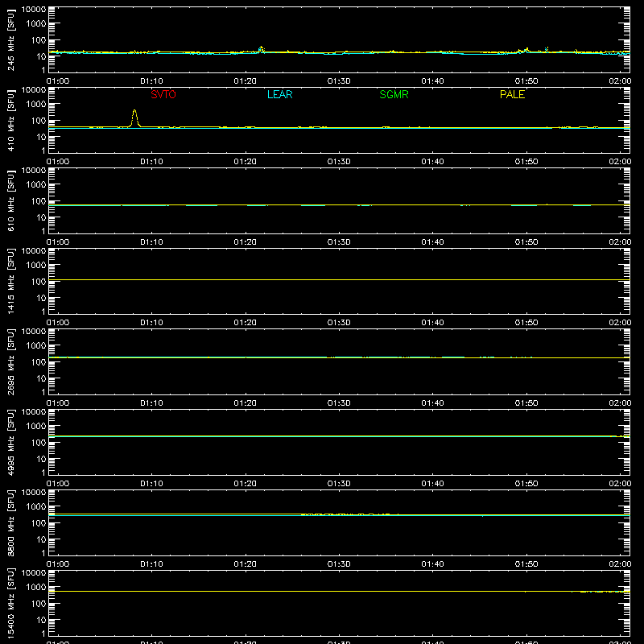
Task: Click the 01:40 time label under 4995 MHz panel
Action: pyautogui.click(x=432, y=484)
